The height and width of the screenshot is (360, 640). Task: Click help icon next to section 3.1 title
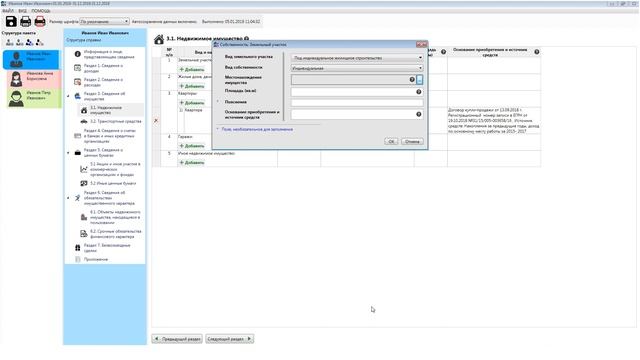(247, 39)
